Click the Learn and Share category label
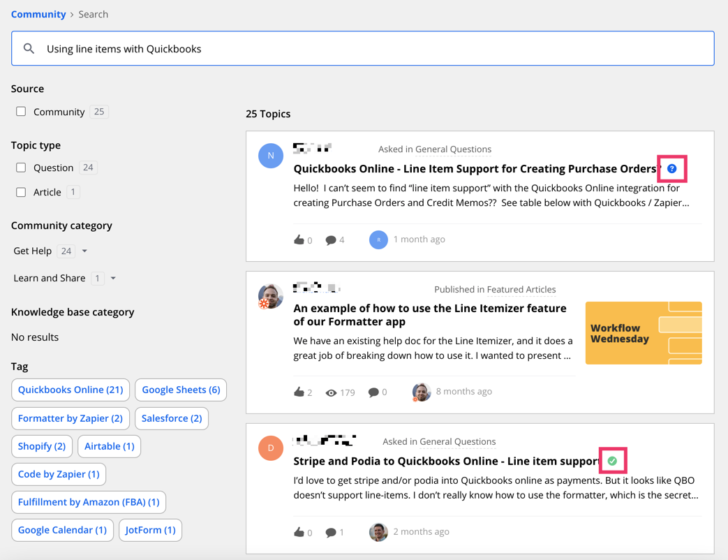This screenshot has height=560, width=728. point(50,278)
